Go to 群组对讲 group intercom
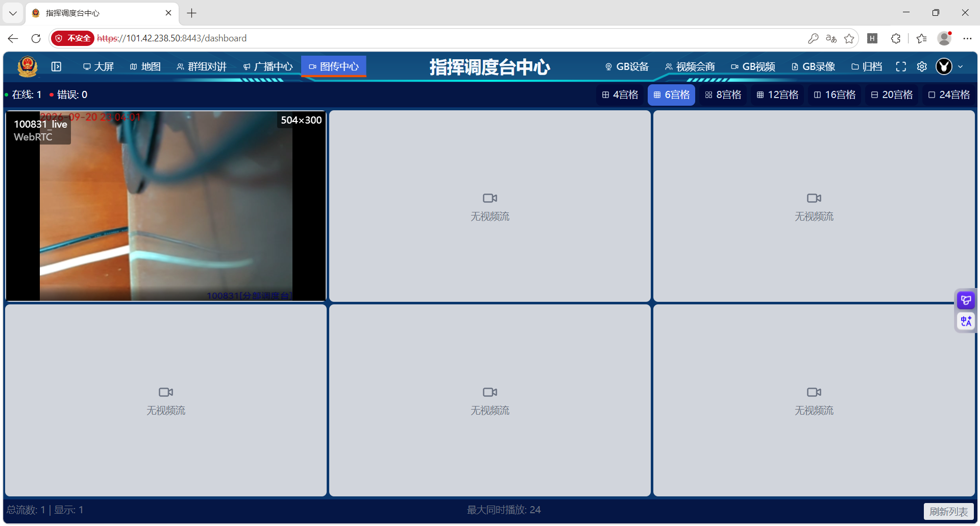 (202, 66)
